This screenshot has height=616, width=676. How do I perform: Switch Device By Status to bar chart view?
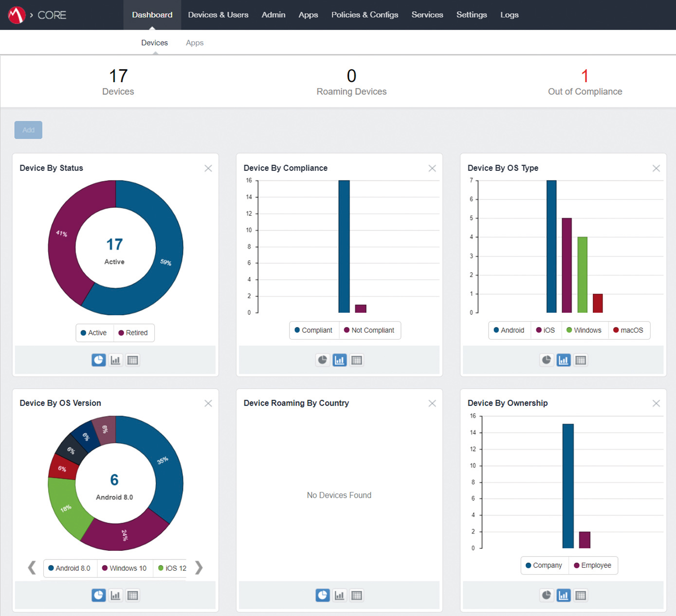pos(115,360)
